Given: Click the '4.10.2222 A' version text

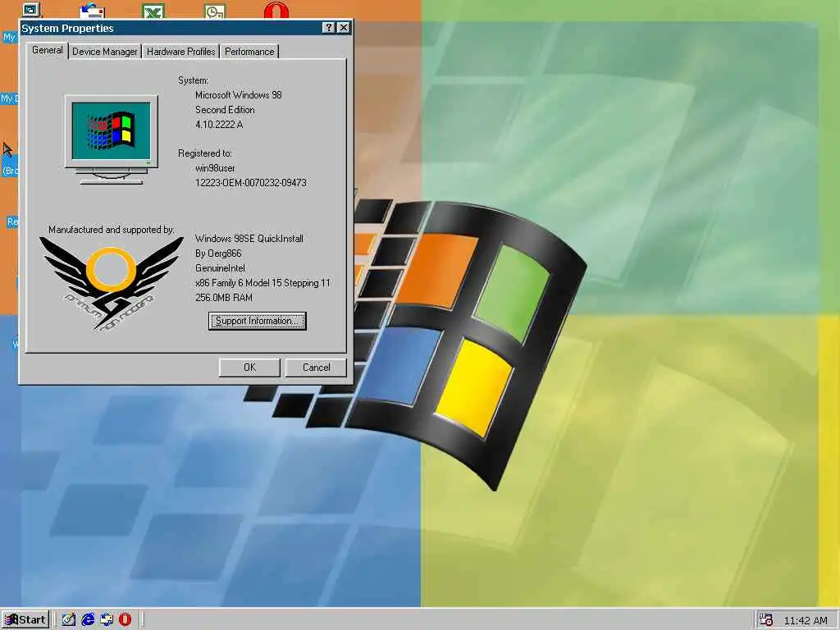Looking at the screenshot, I should click(219, 125).
